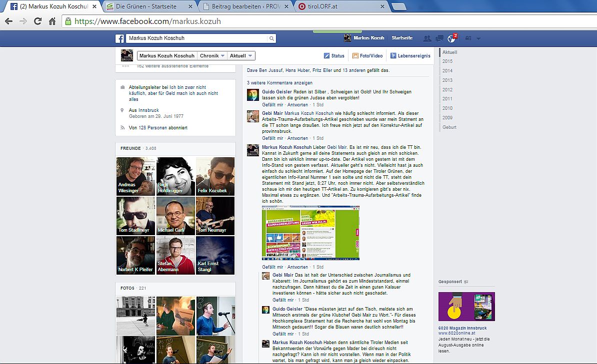Click FOTOS section heading

(127, 288)
